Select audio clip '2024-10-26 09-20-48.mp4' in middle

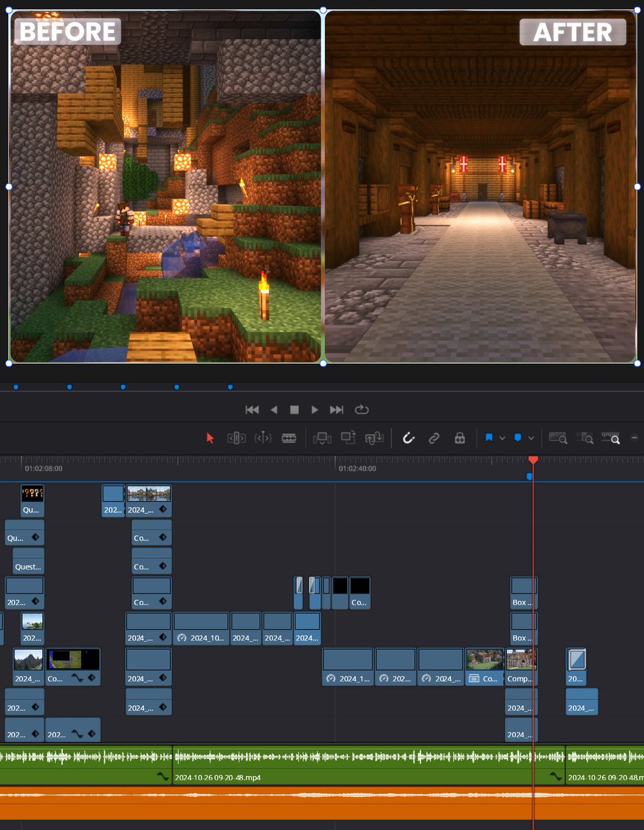[x=369, y=765]
